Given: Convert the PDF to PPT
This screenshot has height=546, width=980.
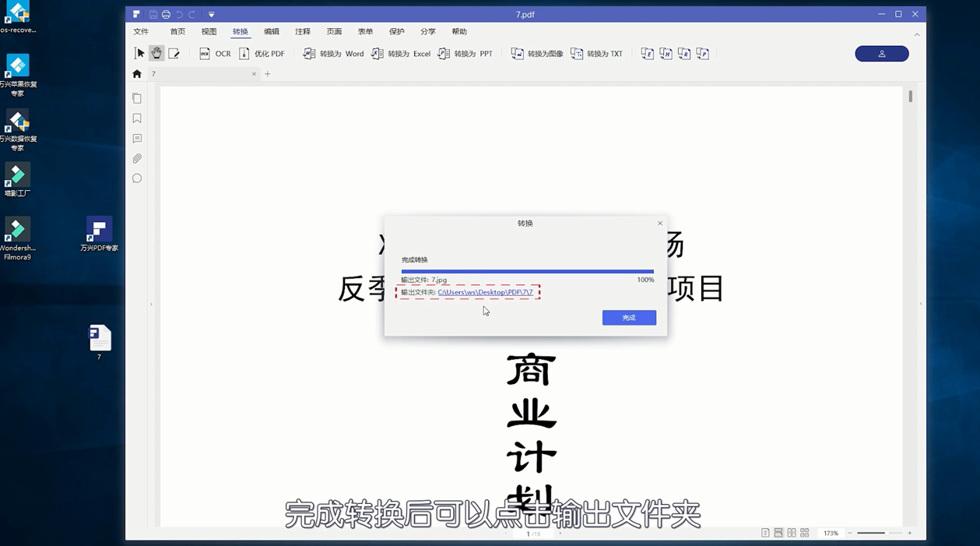Looking at the screenshot, I should pos(465,53).
